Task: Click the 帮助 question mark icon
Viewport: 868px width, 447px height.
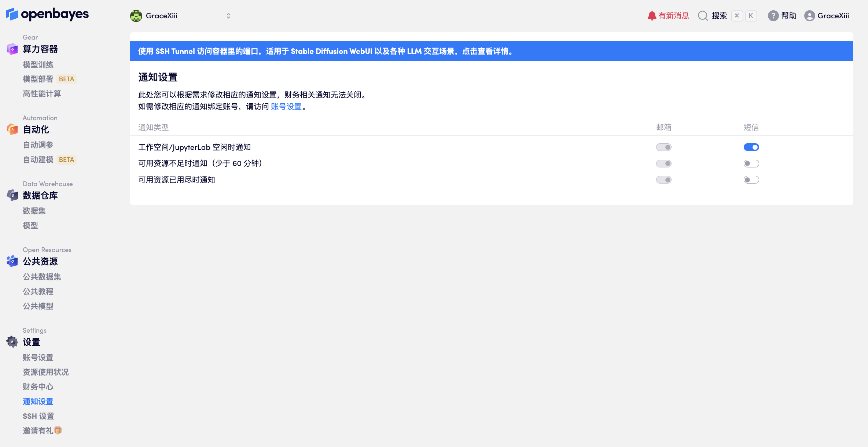Action: (773, 15)
